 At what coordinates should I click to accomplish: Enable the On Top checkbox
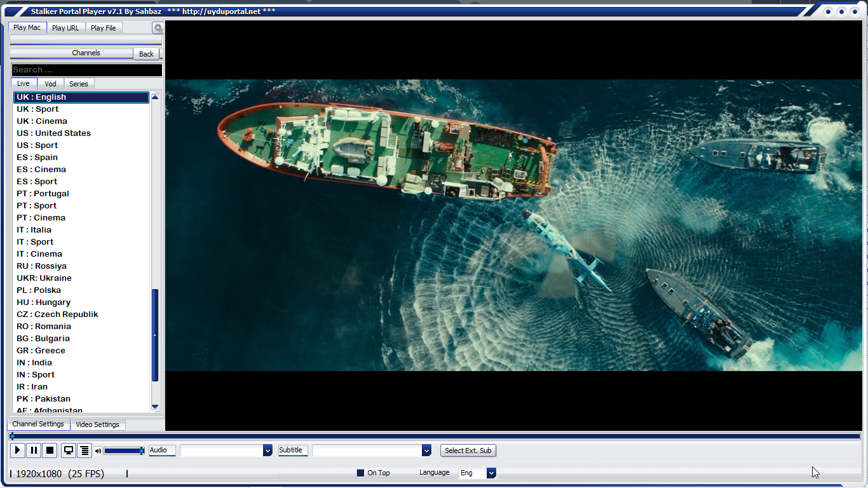360,473
